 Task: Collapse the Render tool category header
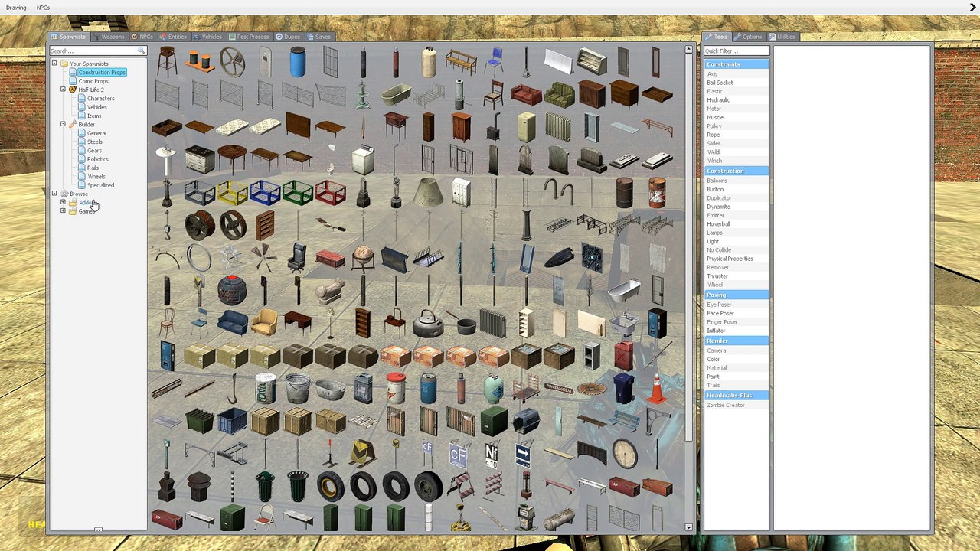(737, 341)
